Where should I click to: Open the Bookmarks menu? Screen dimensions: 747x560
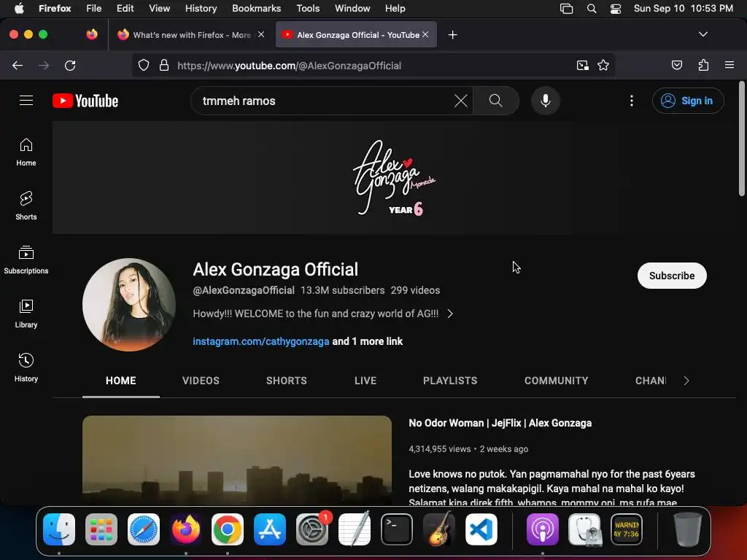256,9
